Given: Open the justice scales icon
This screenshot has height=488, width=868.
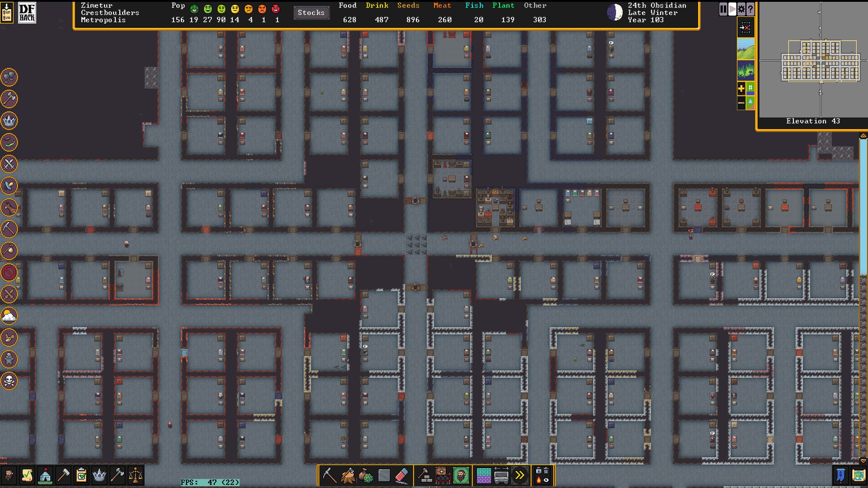Looking at the screenshot, I should tap(136, 475).
